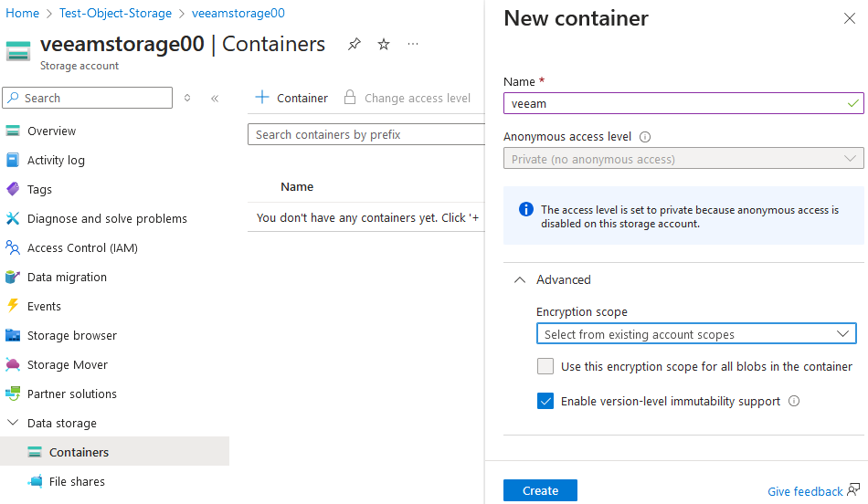868x504 pixels.
Task: Click the Diagnose and solve problems wrench icon
Action: pyautogui.click(x=13, y=218)
